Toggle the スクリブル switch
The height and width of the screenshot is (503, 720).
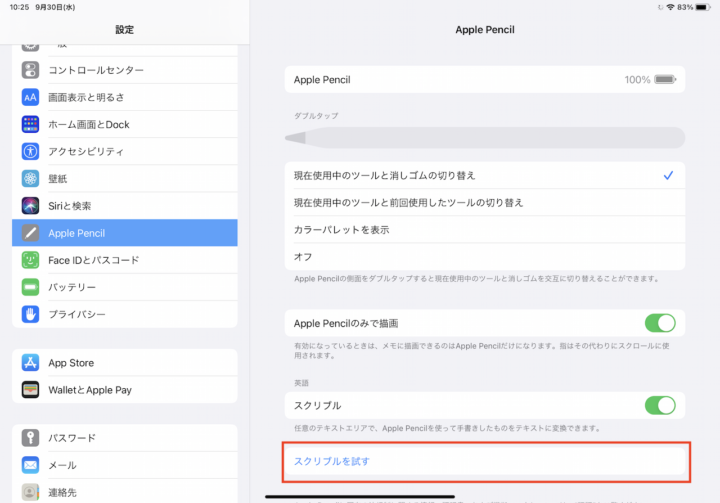(660, 405)
